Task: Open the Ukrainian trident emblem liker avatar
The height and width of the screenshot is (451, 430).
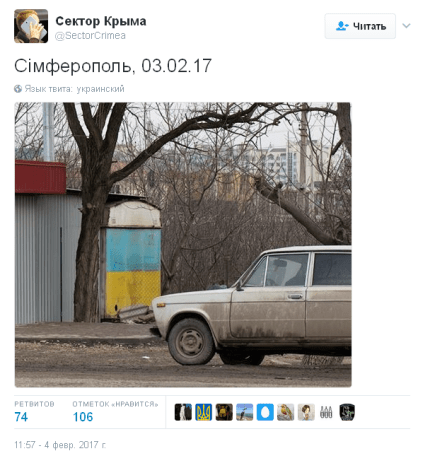Action: tap(203, 412)
